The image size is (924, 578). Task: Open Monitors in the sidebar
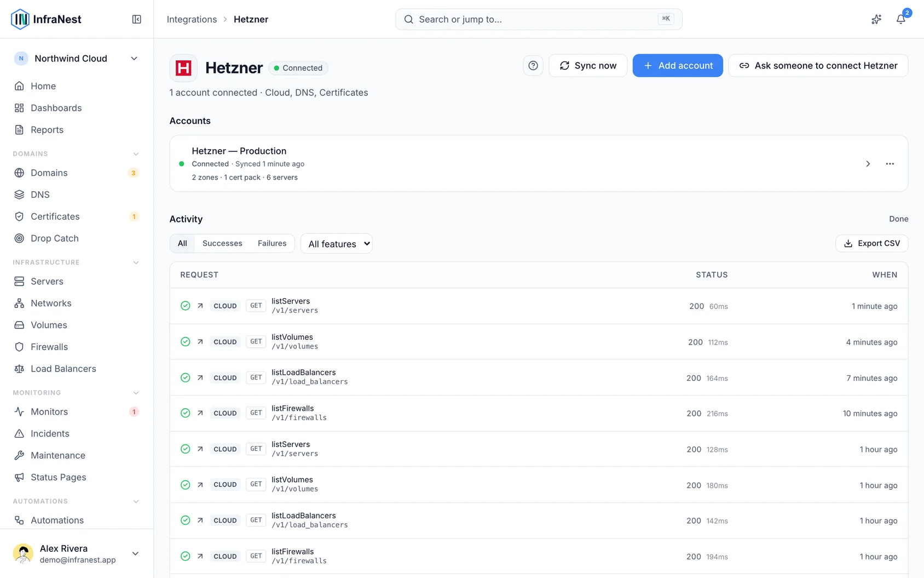tap(77, 411)
